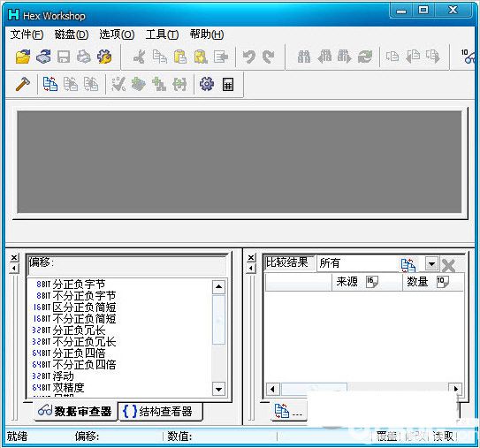Image resolution: width=480 pixels, height=448 pixels.
Task: Close the compare results panel with X
Action: pos(251,258)
